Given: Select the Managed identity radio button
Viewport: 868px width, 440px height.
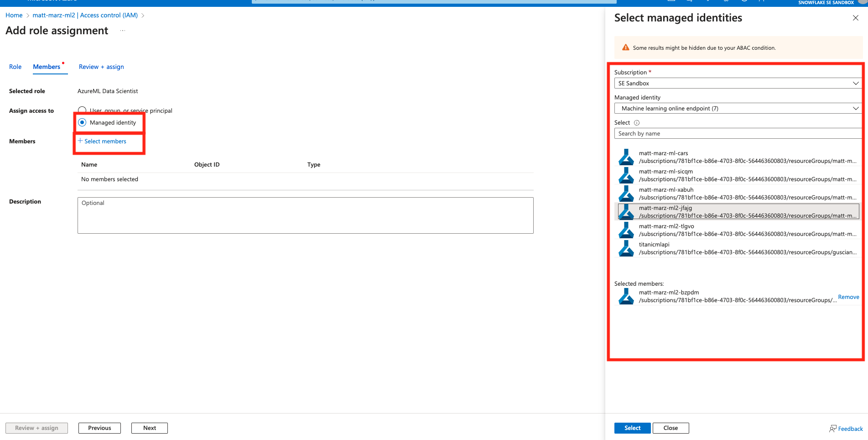Looking at the screenshot, I should (82, 122).
